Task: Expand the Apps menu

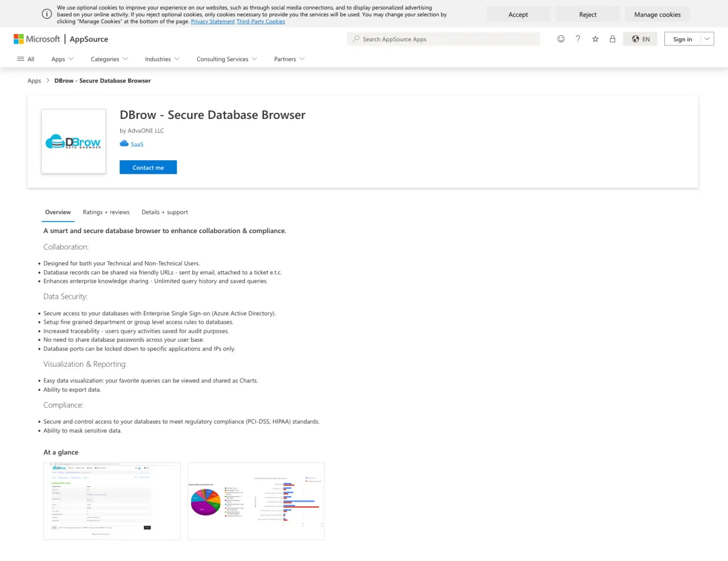Action: [x=62, y=59]
